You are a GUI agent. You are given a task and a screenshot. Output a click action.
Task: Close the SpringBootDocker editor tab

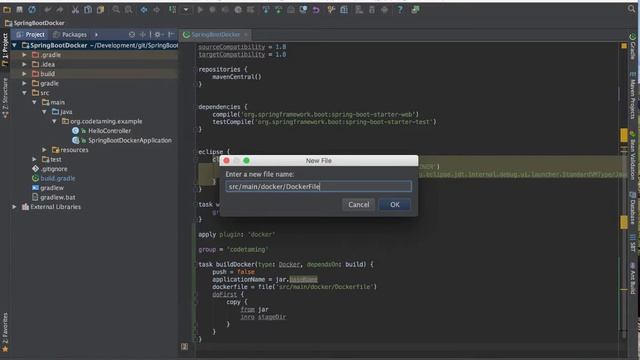246,35
